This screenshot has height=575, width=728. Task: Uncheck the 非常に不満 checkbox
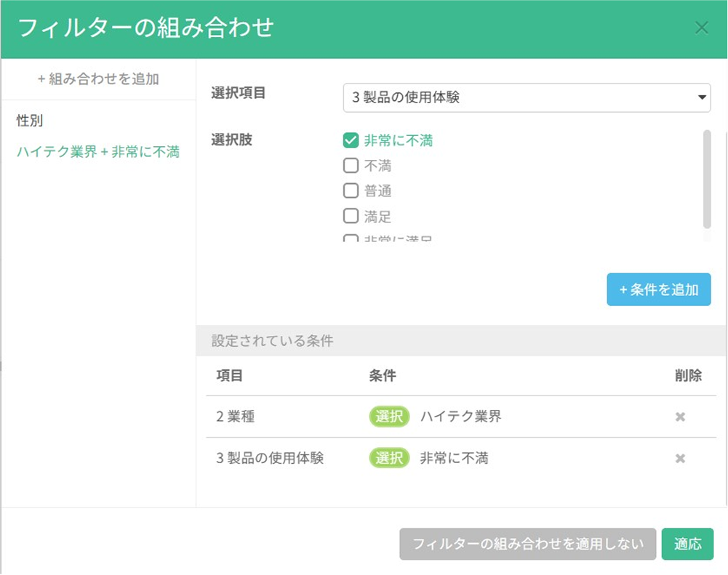[351, 140]
